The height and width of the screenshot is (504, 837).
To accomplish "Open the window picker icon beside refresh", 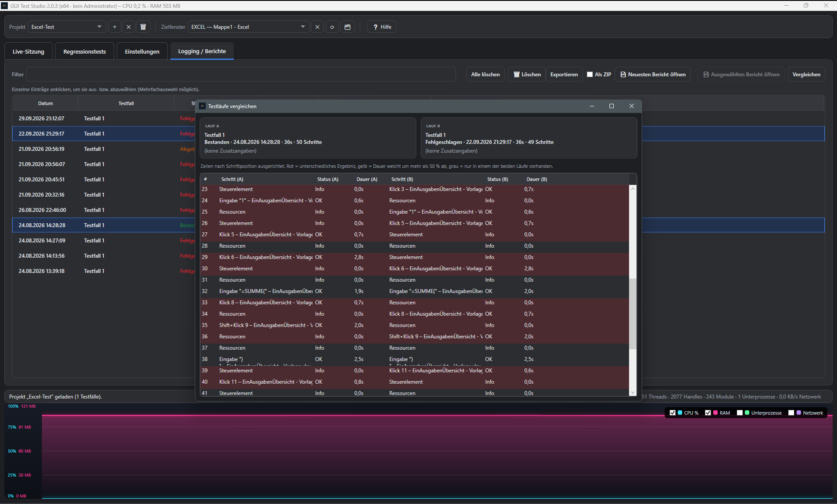I will coord(347,27).
